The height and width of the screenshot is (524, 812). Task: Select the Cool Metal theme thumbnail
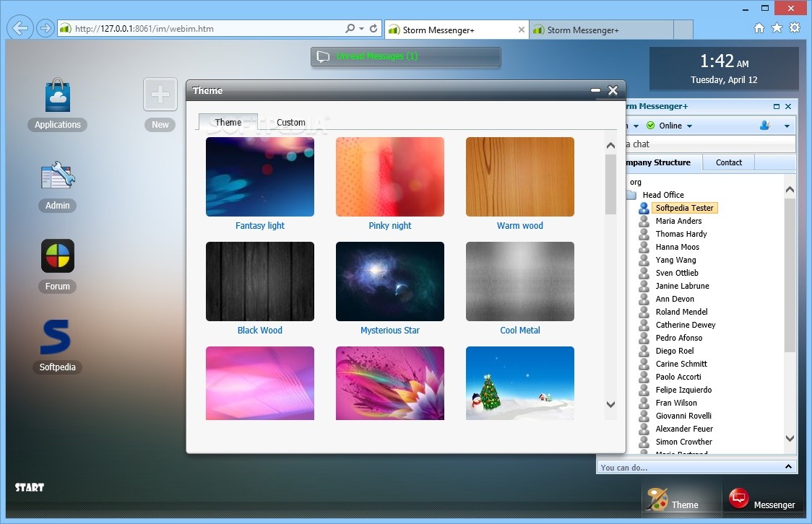520,281
